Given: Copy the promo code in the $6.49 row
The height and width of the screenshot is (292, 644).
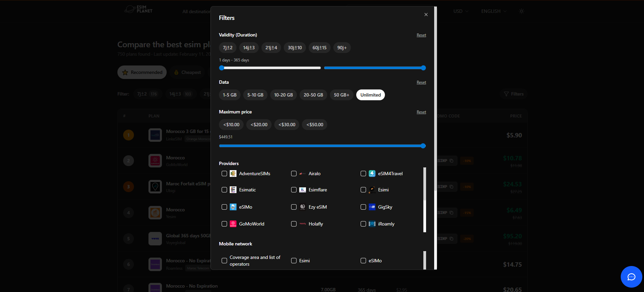Looking at the screenshot, I should pyautogui.click(x=451, y=213).
